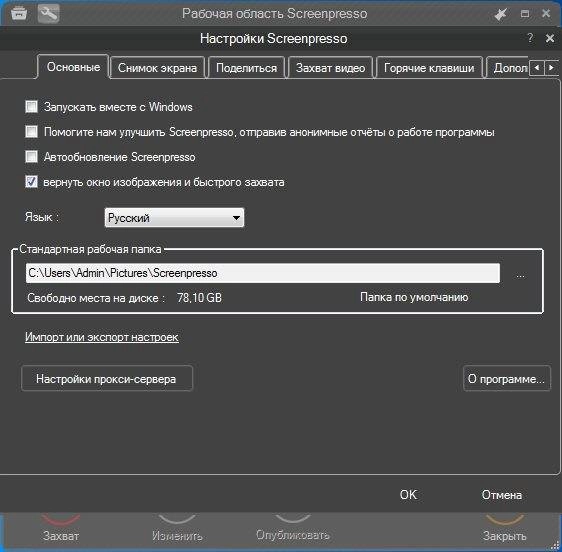Close the Настройки Screenpresso dialog
Screen dimensions: 562x552
550,38
